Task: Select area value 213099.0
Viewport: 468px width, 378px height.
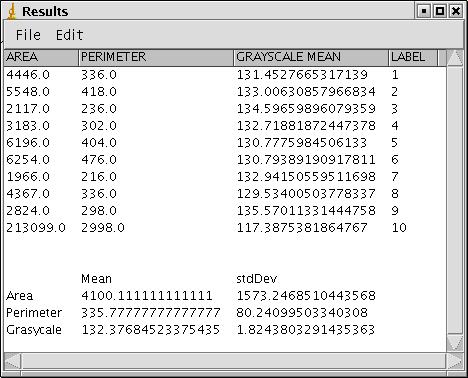Action: pyautogui.click(x=36, y=228)
